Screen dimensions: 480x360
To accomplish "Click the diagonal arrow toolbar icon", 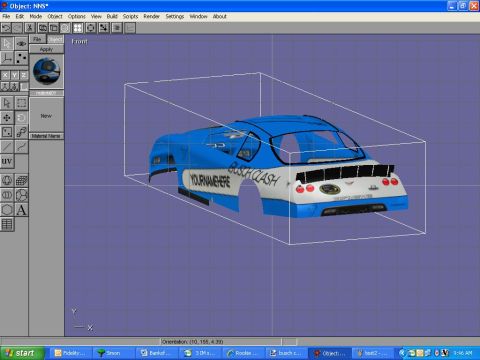I will [103, 28].
